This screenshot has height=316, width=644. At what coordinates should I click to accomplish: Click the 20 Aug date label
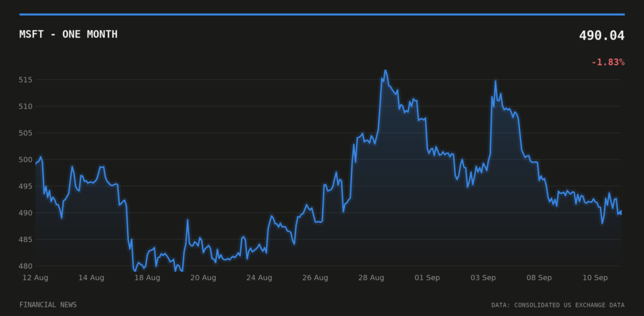203,278
